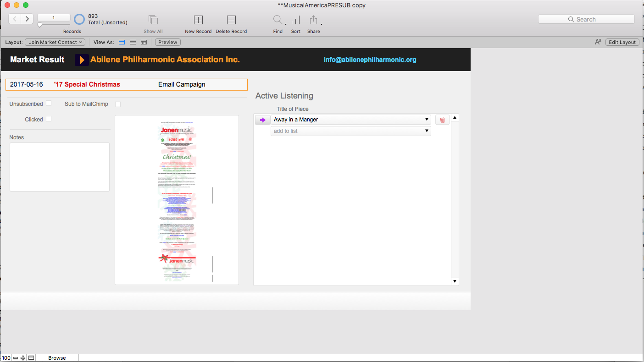Open the add to list dropdown

[x=351, y=131]
